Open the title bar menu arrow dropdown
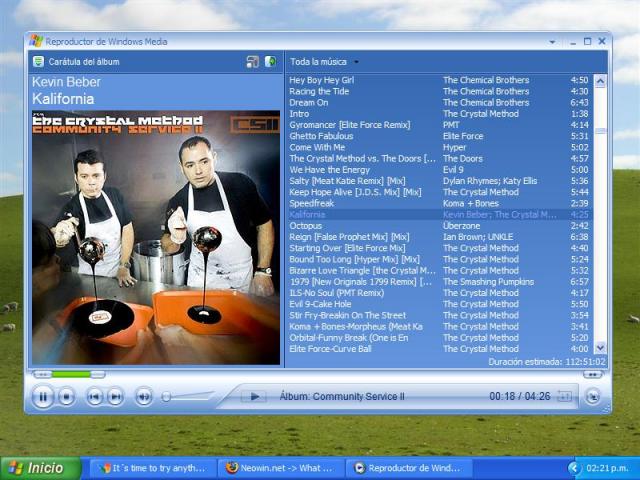Image resolution: width=640 pixels, height=480 pixels. pos(552,42)
